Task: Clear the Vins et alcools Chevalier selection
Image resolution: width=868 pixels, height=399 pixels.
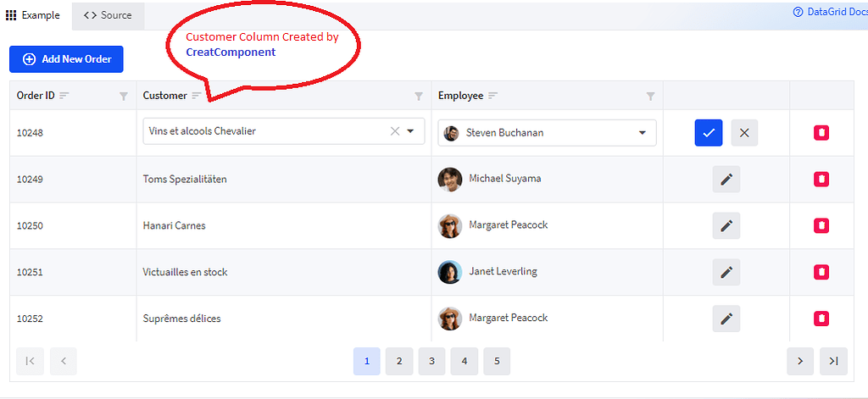Action: tap(395, 131)
